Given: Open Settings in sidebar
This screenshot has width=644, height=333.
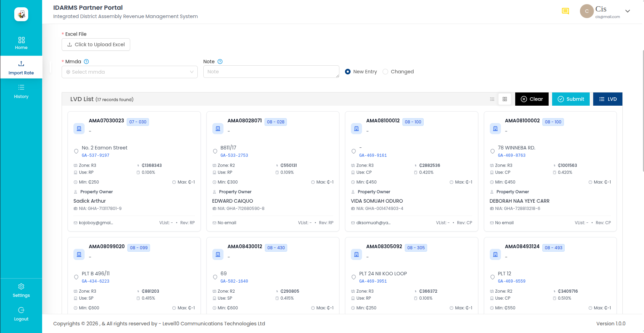Looking at the screenshot, I should click(x=21, y=290).
